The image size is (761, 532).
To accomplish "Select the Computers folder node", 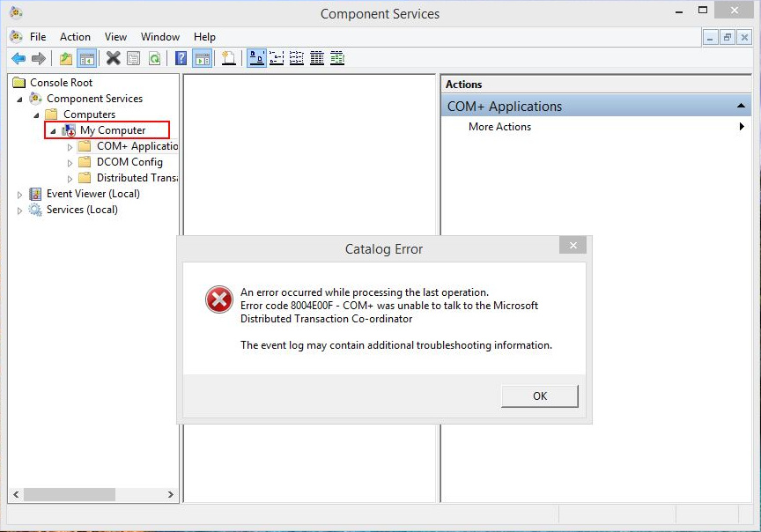I will [x=89, y=115].
